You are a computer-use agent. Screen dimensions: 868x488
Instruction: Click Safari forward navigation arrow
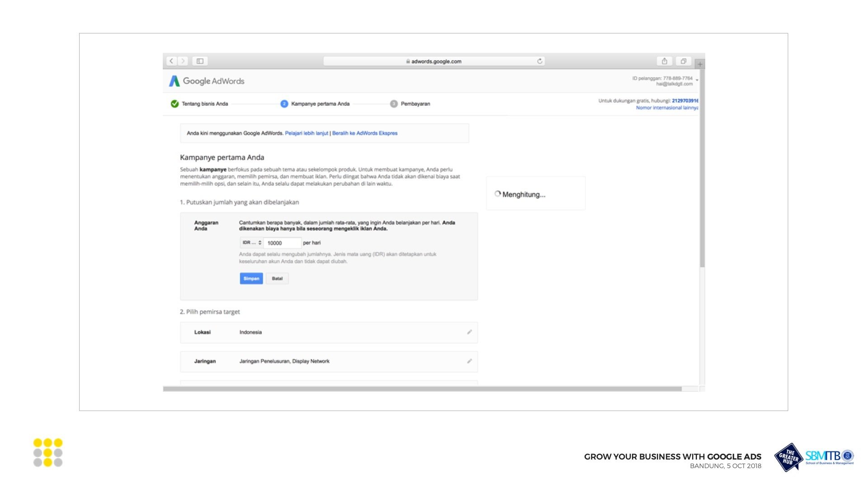[x=183, y=61]
